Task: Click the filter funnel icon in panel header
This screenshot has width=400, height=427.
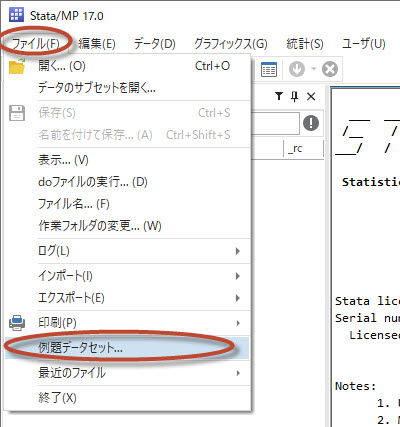Action: [279, 97]
